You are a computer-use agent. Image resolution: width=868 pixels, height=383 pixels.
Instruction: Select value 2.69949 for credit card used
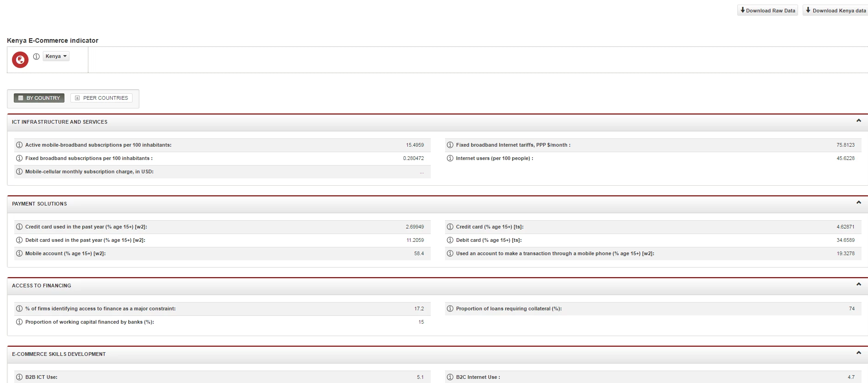tap(415, 227)
